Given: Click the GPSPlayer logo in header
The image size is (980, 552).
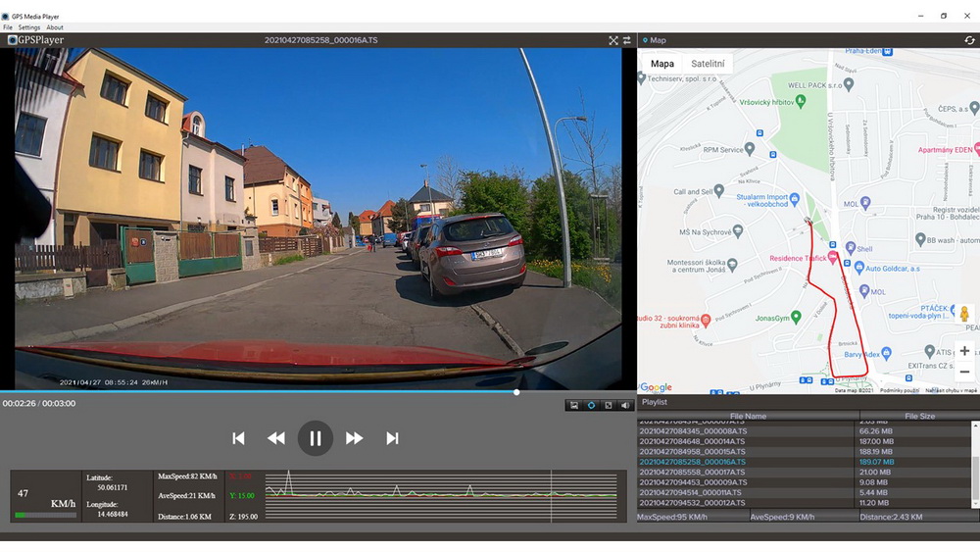Looking at the screenshot, I should tap(35, 40).
